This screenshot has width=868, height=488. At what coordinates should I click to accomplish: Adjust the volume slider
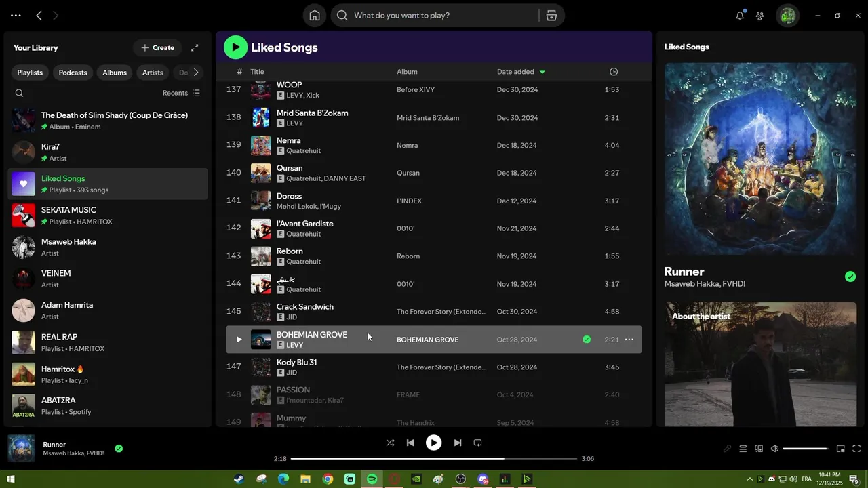(x=806, y=449)
